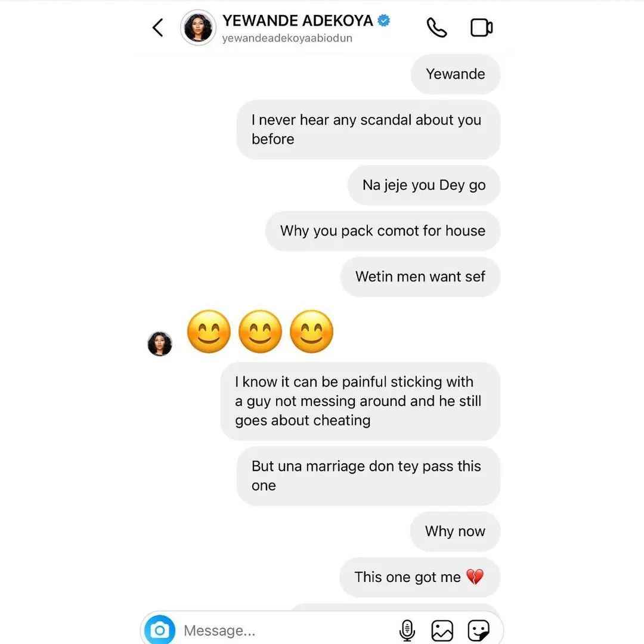Click the YEWANDE ADEKOYA name title
Screen dimensions: 644x644
pyautogui.click(x=298, y=20)
